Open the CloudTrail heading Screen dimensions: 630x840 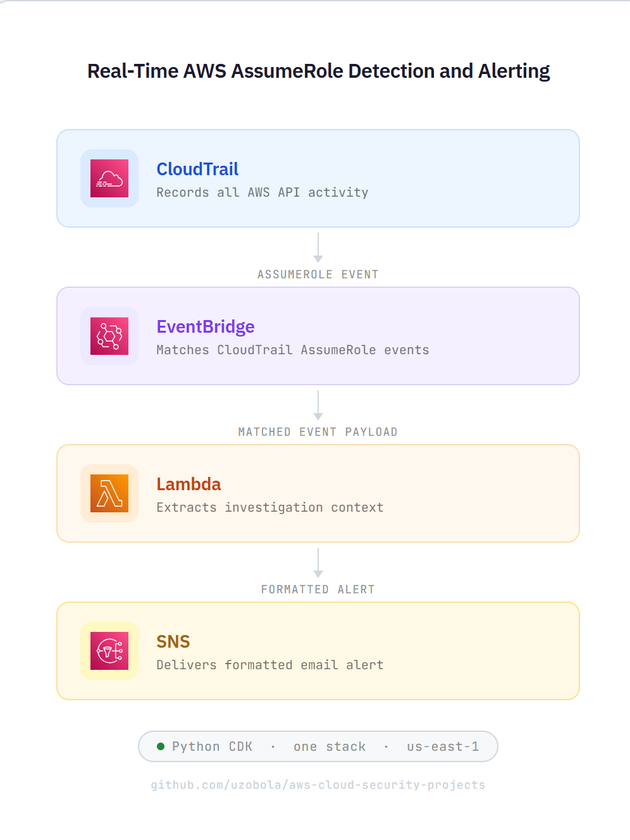(x=197, y=169)
